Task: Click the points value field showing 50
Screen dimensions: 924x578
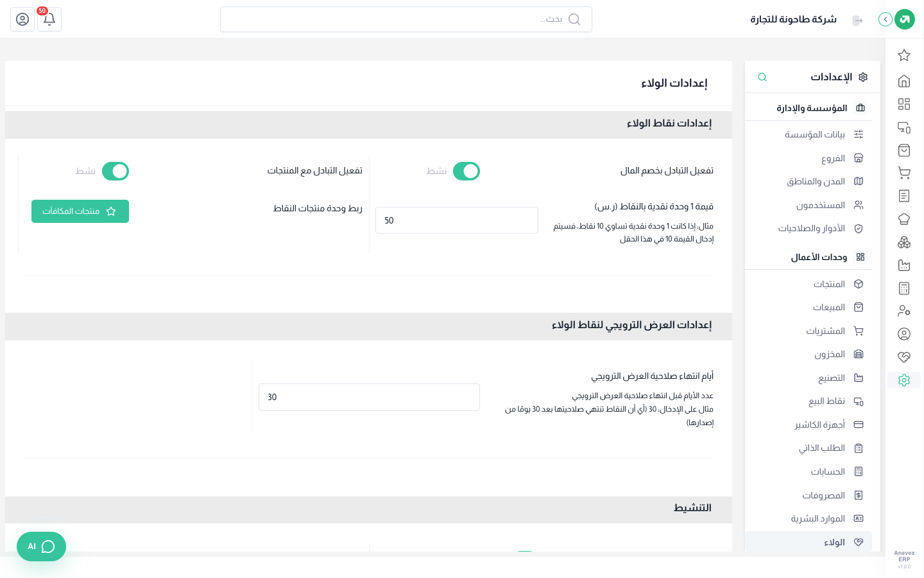Action: coord(457,220)
